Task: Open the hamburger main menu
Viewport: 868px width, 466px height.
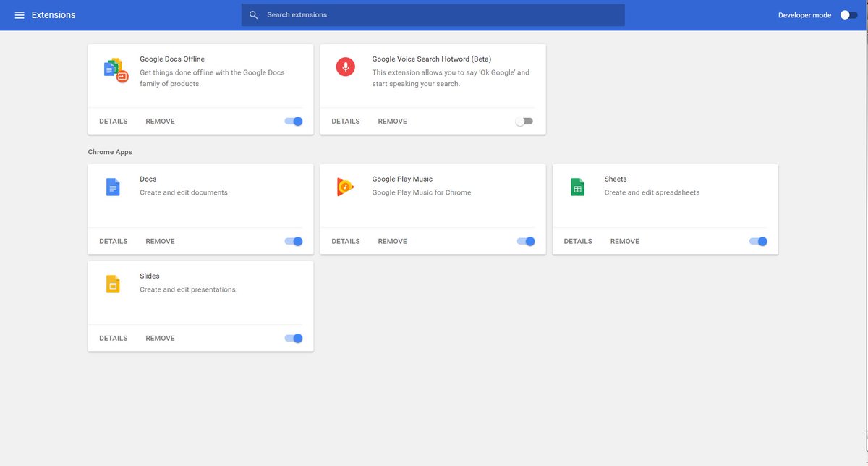Action: [x=20, y=15]
